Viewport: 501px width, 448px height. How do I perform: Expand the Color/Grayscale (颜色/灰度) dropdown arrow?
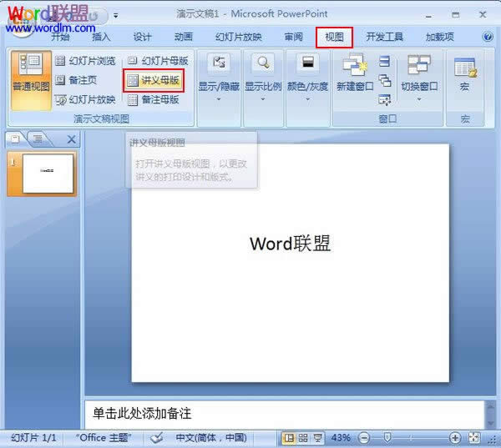(x=307, y=99)
